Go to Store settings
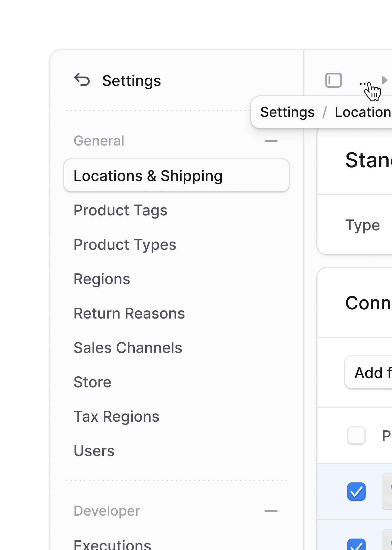The image size is (392, 550). tap(92, 382)
